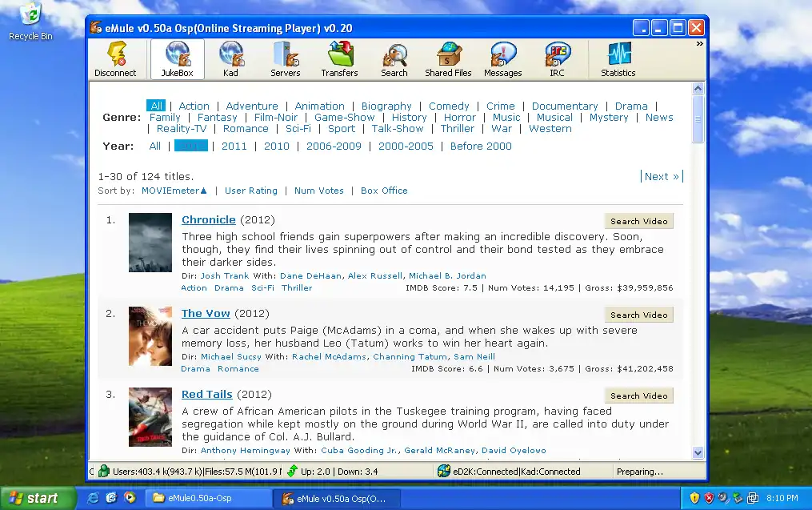Viewport: 812px width, 510px height.
Task: Filter genre by Action
Action: pos(194,106)
